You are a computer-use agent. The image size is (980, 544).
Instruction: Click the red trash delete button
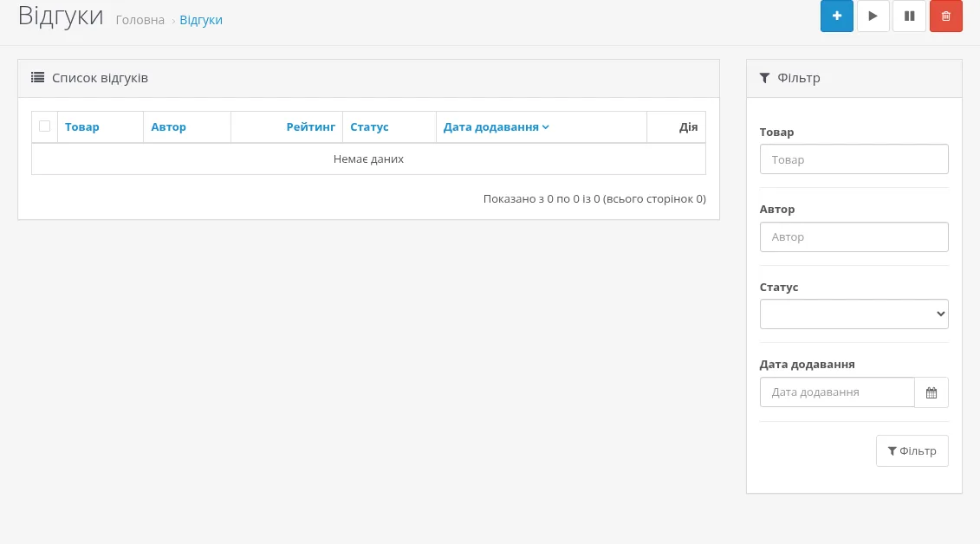[945, 16]
